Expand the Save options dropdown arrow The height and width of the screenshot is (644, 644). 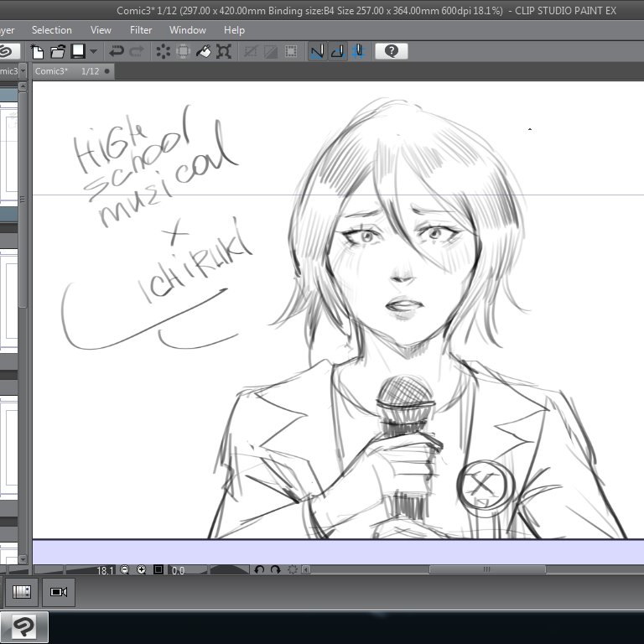(93, 52)
